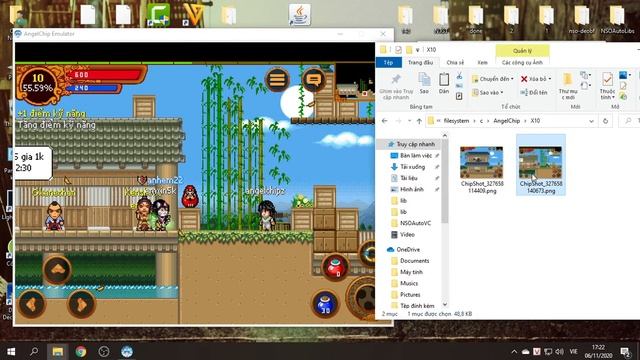
Task: Switch to the Xem ribbon tab
Action: (482, 62)
